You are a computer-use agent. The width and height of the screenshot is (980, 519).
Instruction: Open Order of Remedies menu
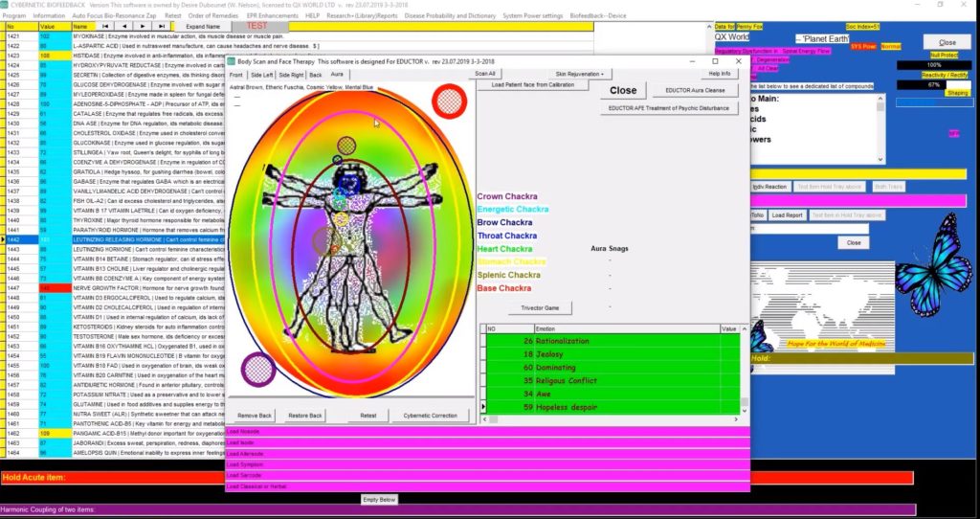pos(213,15)
